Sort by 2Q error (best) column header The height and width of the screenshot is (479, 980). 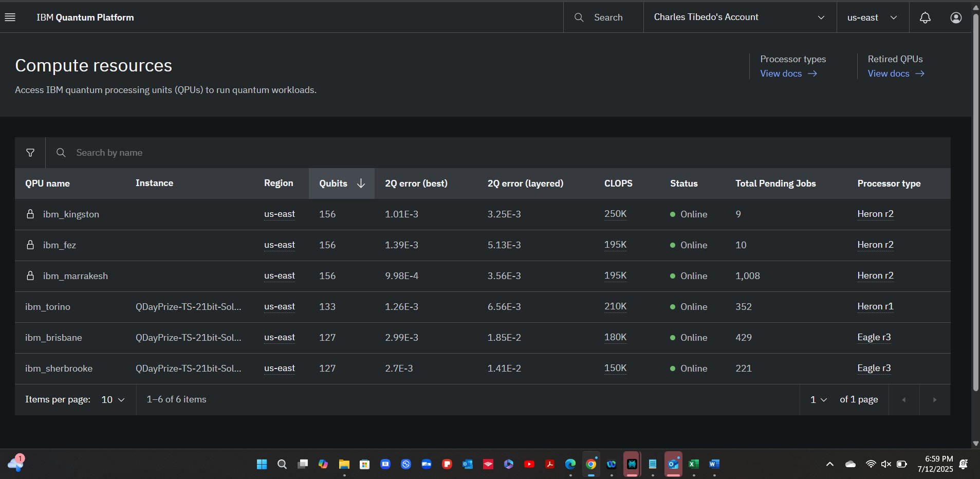416,183
